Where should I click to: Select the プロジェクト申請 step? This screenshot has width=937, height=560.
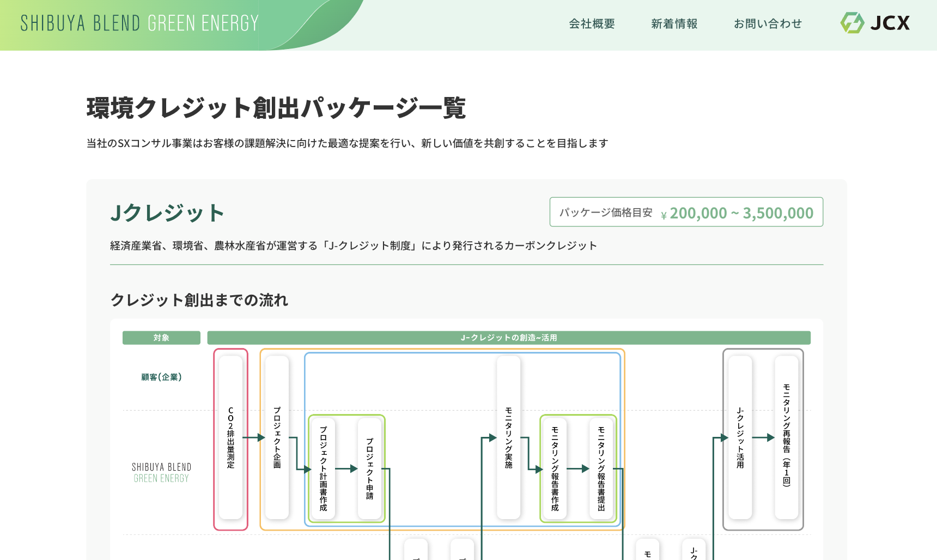(x=369, y=468)
